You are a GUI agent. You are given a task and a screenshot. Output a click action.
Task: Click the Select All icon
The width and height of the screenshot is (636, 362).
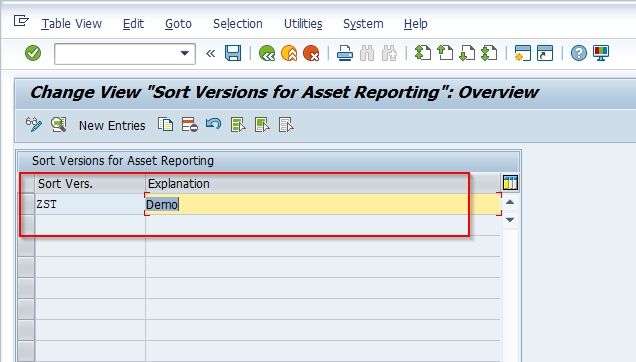pyautogui.click(x=238, y=125)
